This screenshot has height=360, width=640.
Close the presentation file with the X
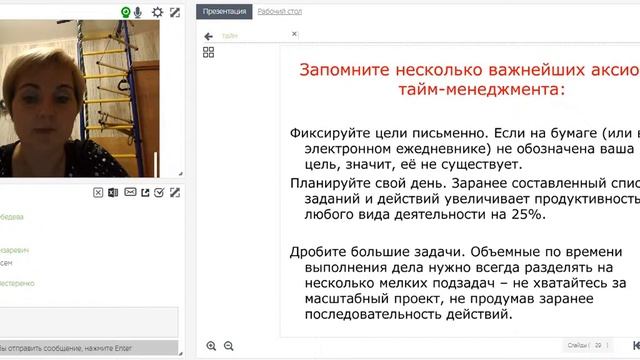click(294, 34)
